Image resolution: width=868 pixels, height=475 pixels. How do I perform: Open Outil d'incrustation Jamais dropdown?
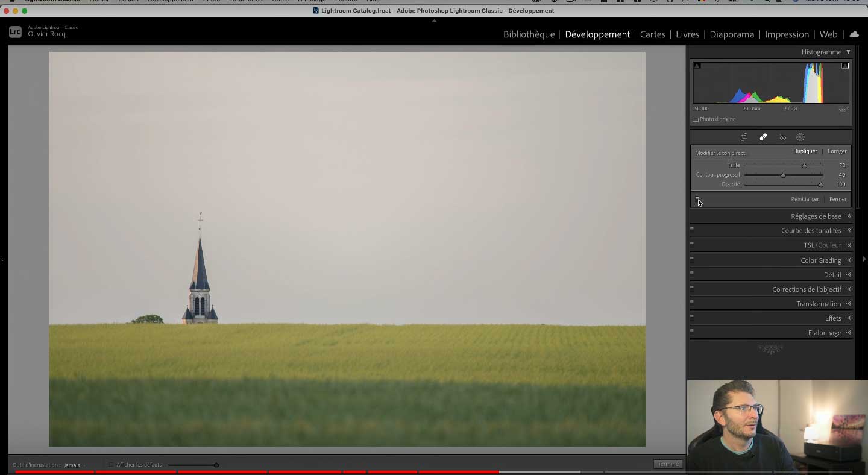pos(74,465)
